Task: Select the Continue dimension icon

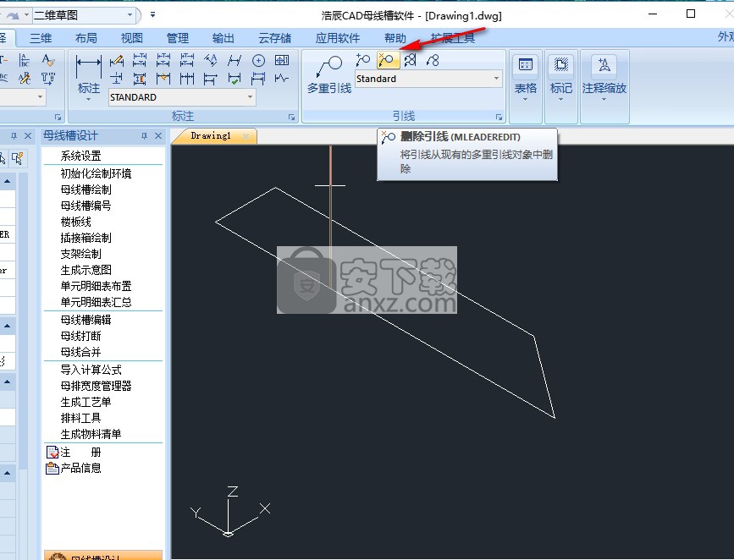Action: click(187, 79)
